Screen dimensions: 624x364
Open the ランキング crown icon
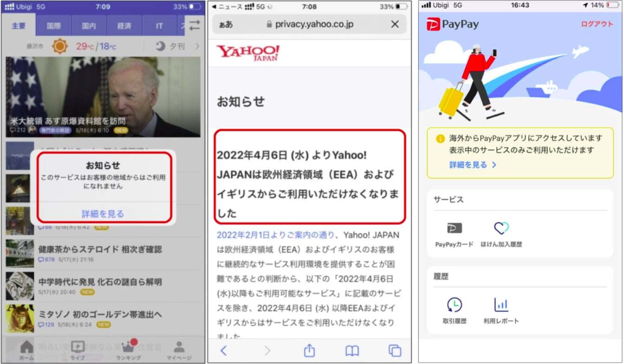(128, 348)
